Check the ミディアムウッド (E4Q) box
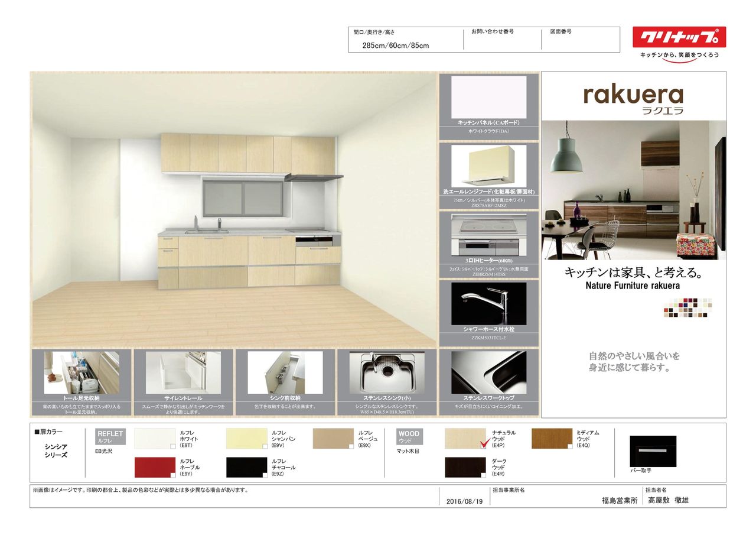756x535 pixels. [x=570, y=446]
